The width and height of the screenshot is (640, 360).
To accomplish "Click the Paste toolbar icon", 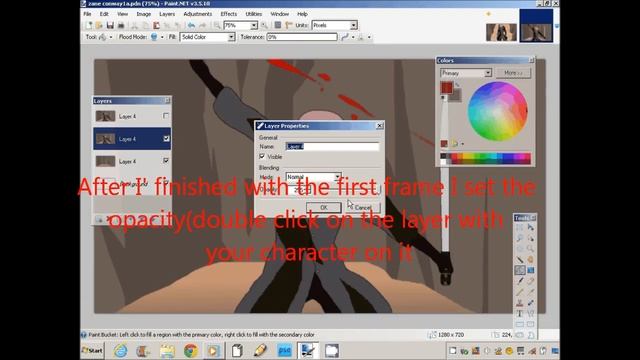I will [156, 25].
